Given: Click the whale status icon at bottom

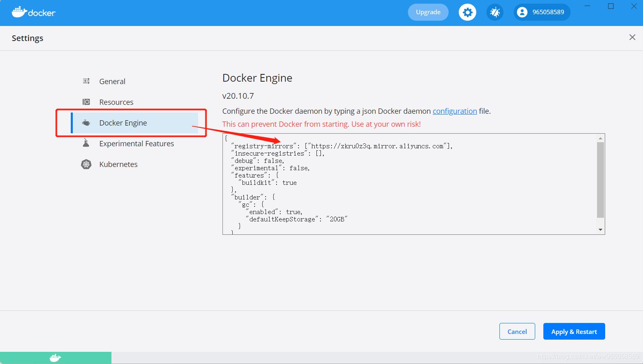Looking at the screenshot, I should [x=55, y=358].
